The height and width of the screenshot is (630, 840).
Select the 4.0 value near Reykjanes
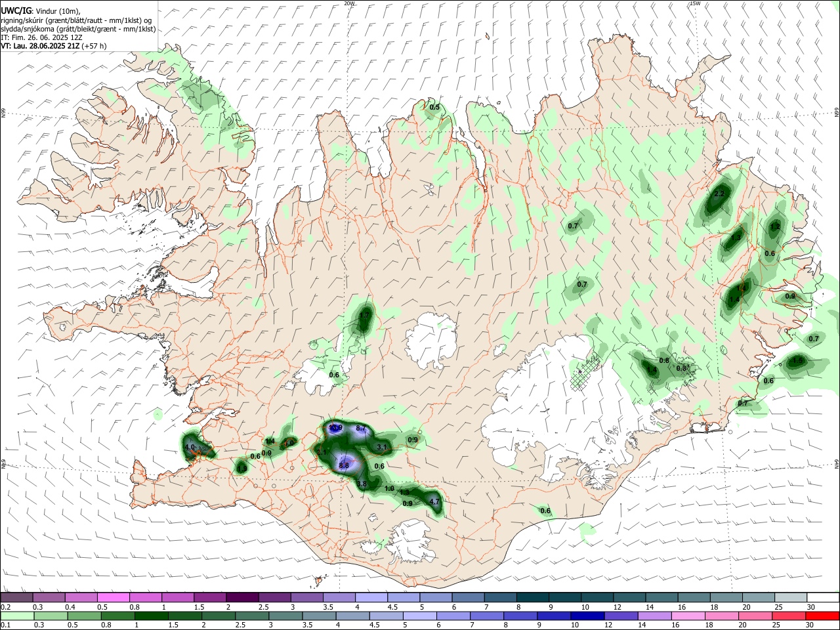click(190, 447)
